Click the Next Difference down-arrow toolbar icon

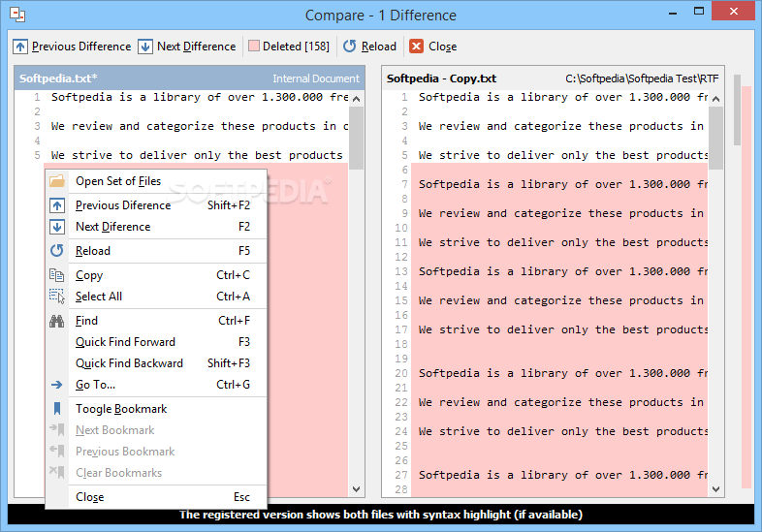click(x=145, y=47)
